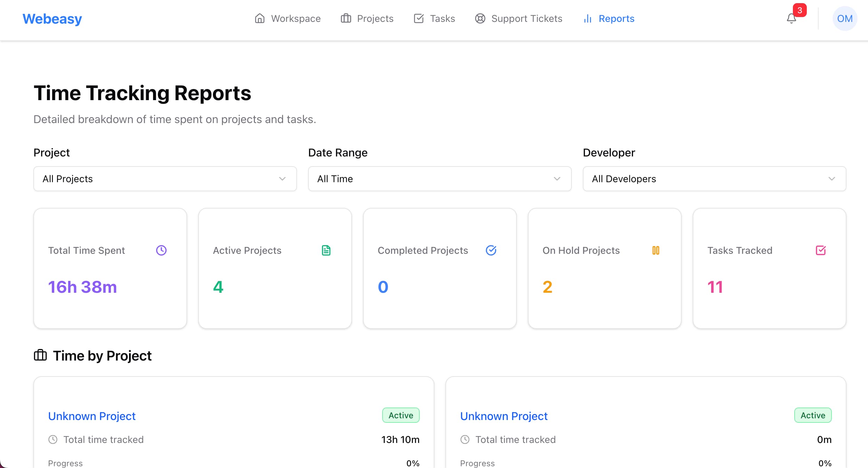Viewport: 868px width, 468px height.
Task: Expand the All Time date range selector
Action: [x=439, y=179]
